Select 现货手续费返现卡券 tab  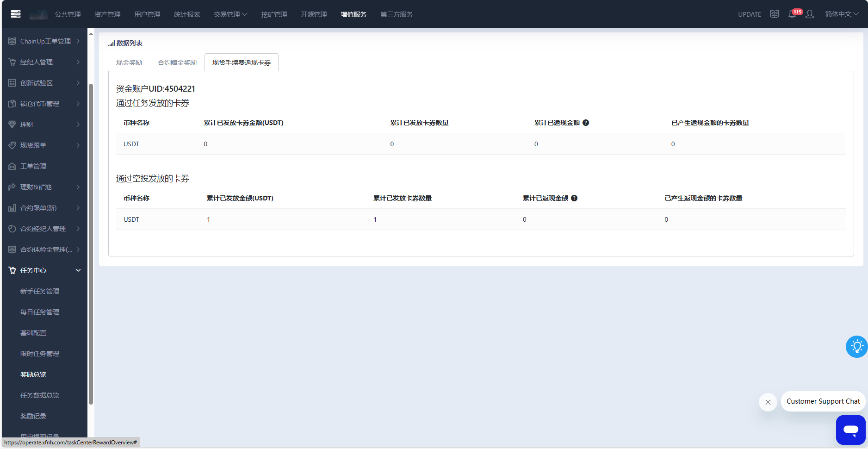pos(242,62)
